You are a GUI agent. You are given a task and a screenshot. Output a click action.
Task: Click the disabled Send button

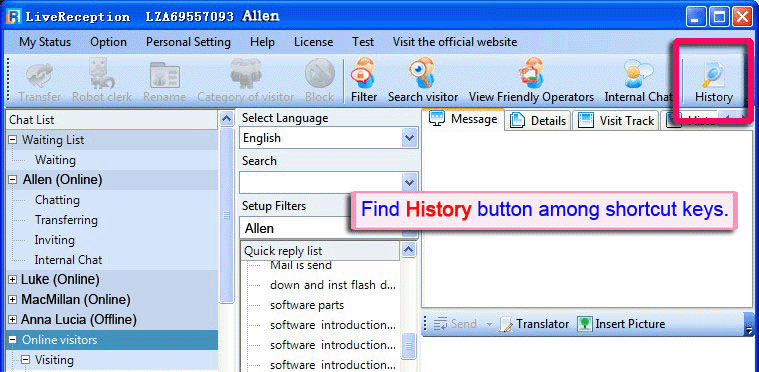click(x=455, y=324)
